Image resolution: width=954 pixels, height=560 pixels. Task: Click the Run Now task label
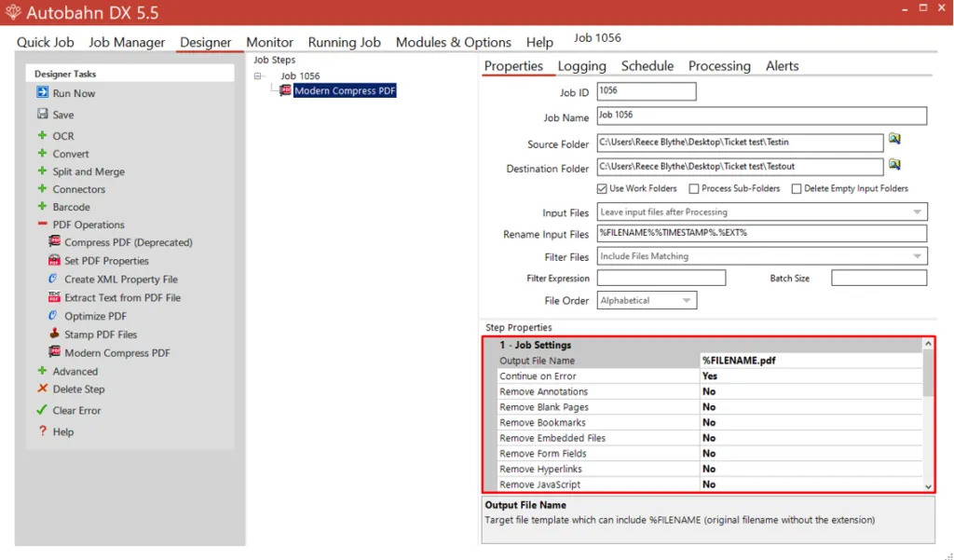(74, 93)
